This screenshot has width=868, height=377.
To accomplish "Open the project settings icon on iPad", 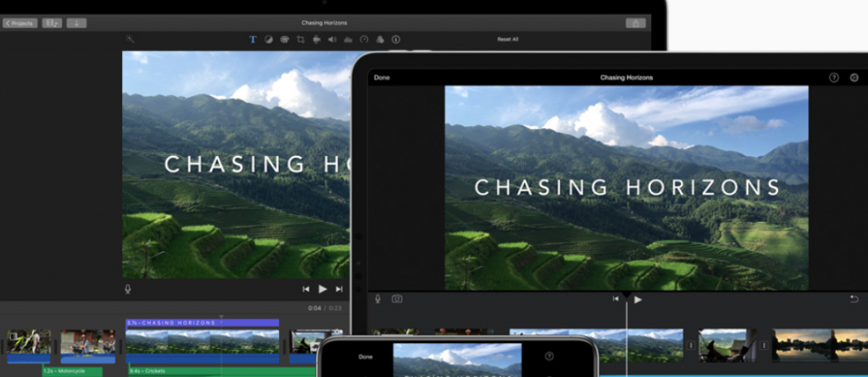I will tap(854, 77).
